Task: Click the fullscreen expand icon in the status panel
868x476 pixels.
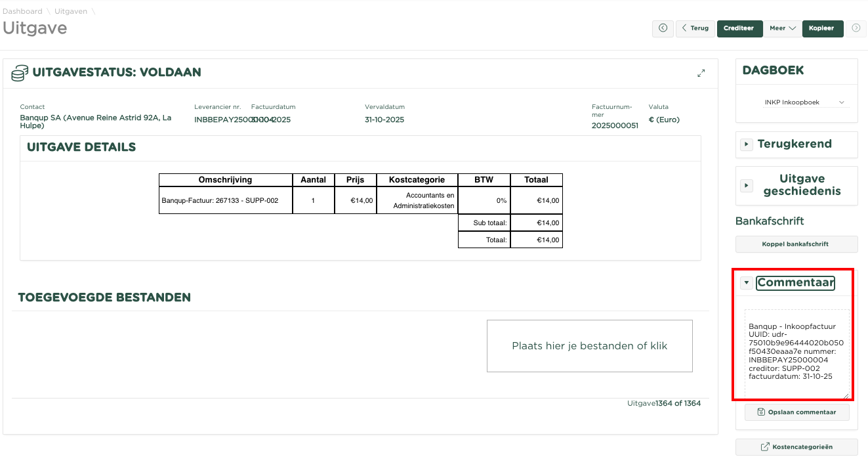Action: coord(701,74)
